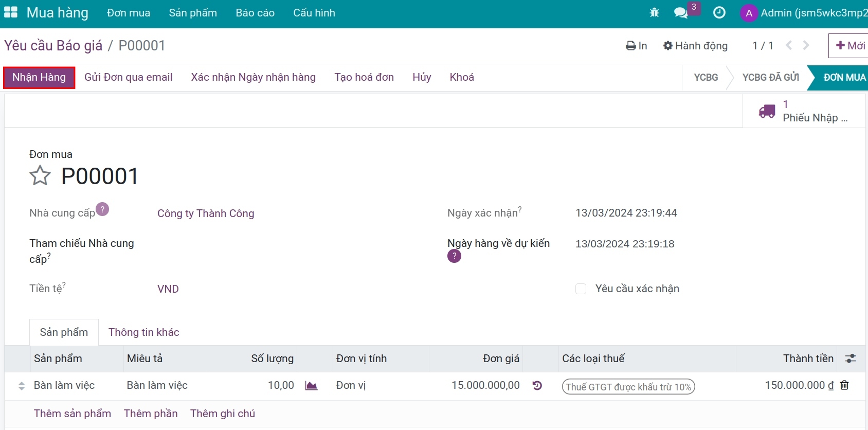
Task: Click the Hủy button
Action: 422,77
